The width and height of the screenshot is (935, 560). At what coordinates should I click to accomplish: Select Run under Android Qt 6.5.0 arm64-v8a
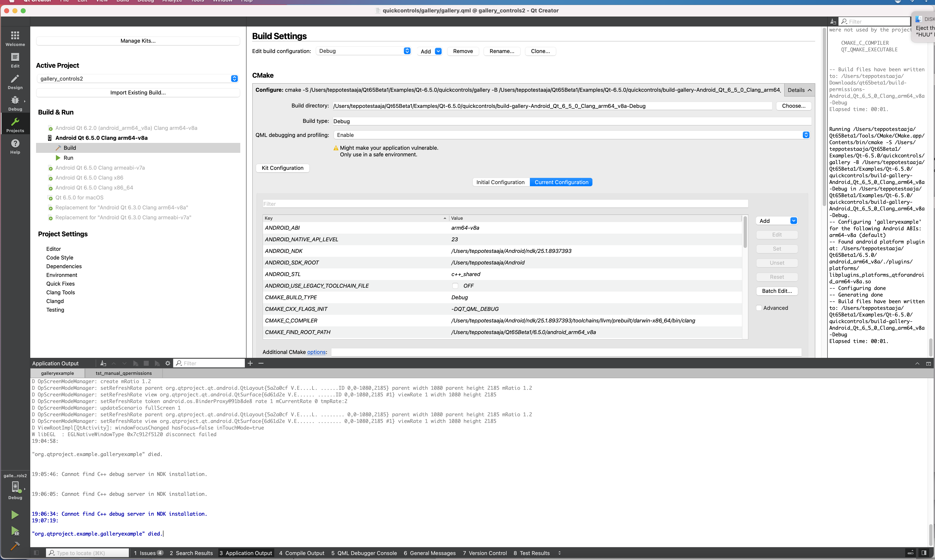[68, 158]
